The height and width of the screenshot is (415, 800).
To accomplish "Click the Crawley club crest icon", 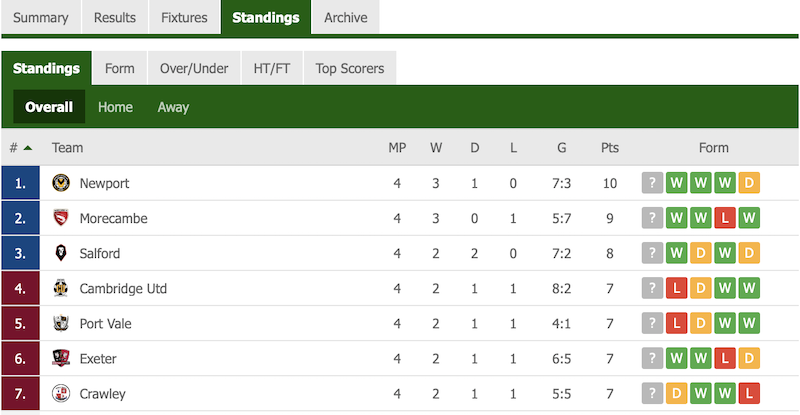I will point(61,394).
